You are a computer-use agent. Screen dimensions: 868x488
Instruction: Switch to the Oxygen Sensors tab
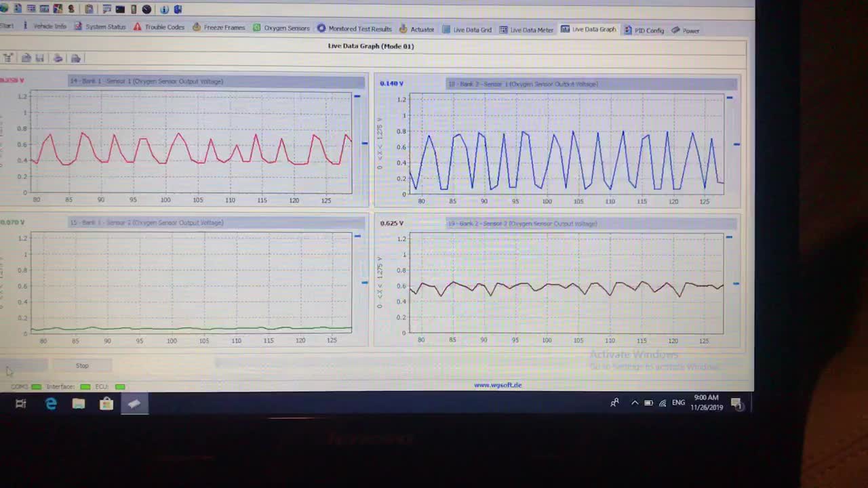(x=281, y=28)
